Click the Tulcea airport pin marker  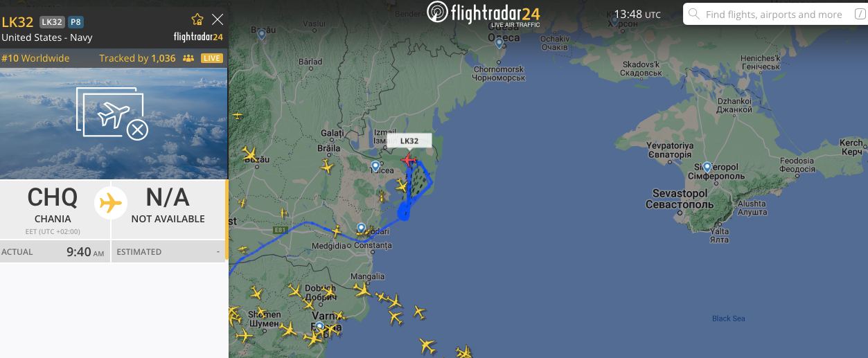click(375, 167)
